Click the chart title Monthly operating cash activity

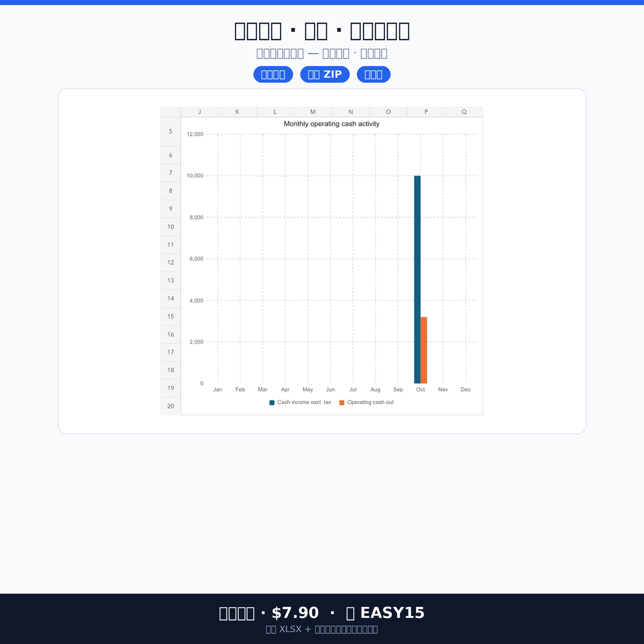[x=332, y=124]
